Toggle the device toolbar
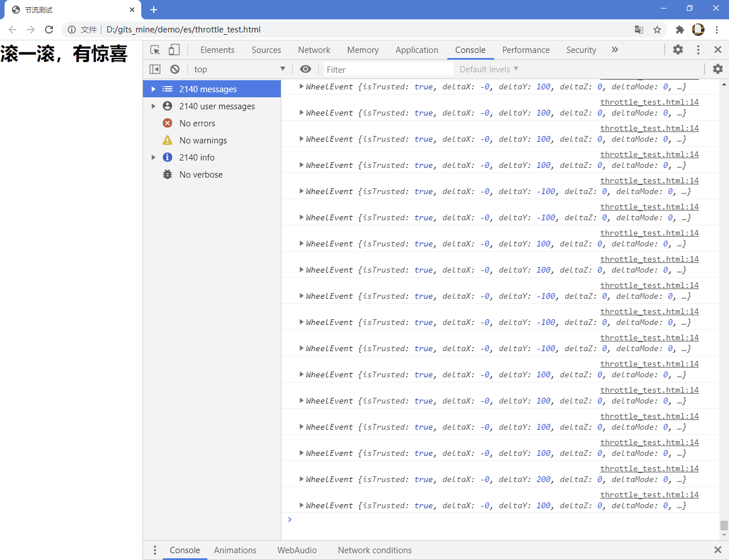729x560 pixels. 174,50
